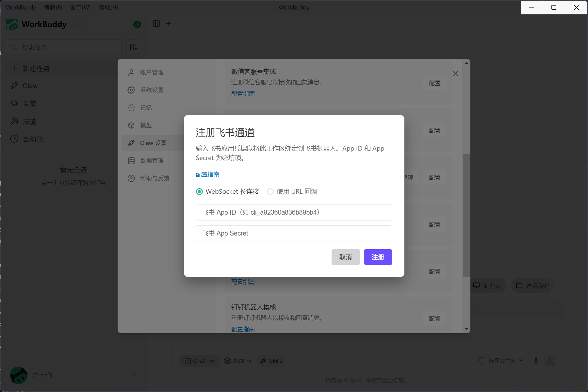Select WebSocket 长连接 radio option
This screenshot has width=588, height=392.
(199, 192)
